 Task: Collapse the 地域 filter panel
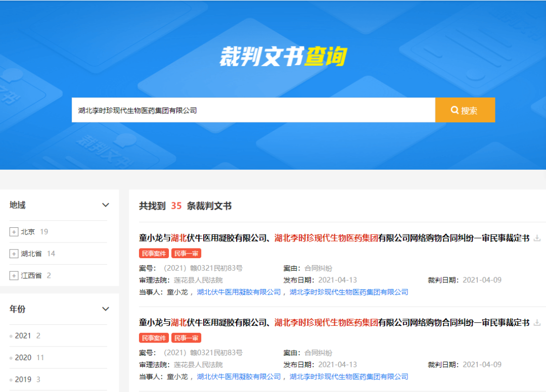coord(106,205)
